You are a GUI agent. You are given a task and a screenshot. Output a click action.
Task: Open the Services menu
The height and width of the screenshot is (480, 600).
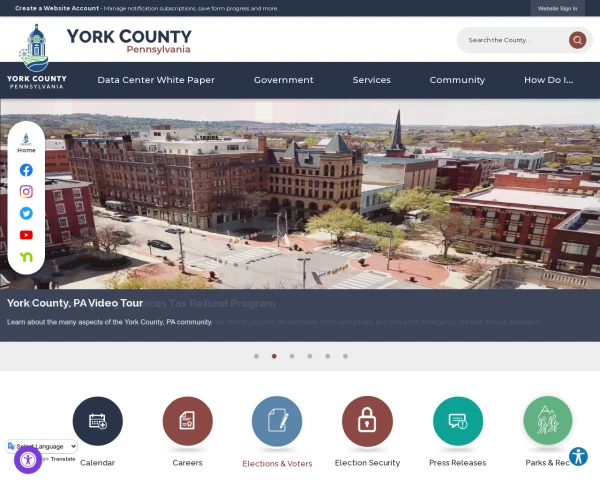click(x=372, y=80)
